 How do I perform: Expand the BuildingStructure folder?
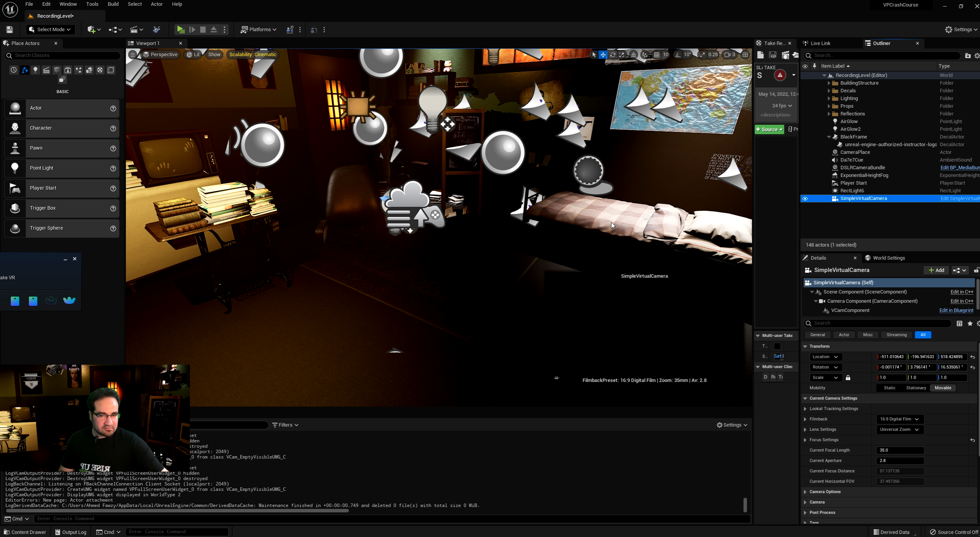829,83
